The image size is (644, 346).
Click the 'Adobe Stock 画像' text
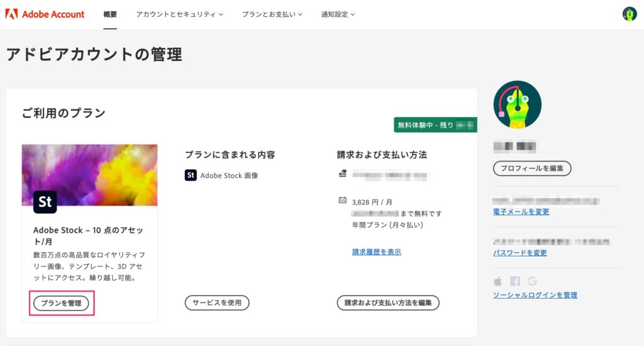click(x=229, y=176)
